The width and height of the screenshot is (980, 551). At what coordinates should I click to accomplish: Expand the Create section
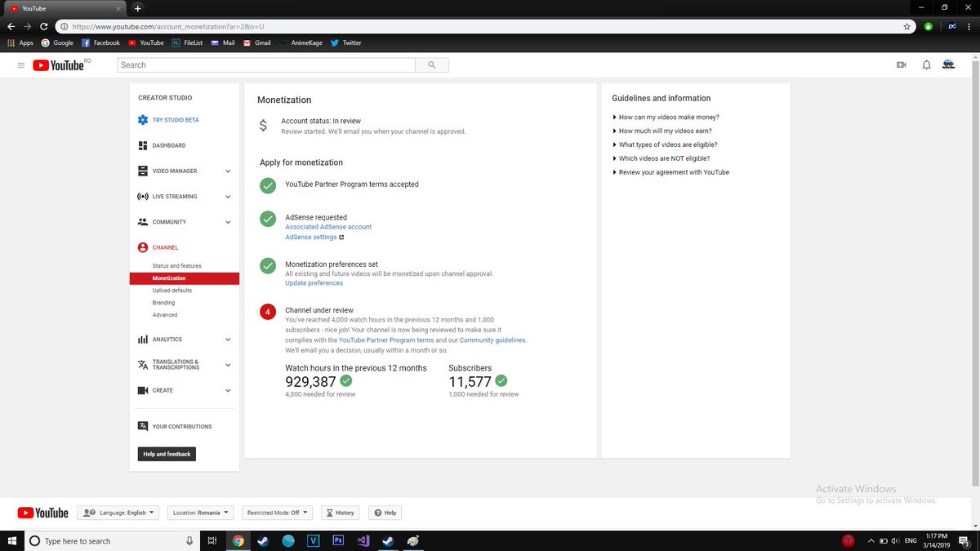coord(228,390)
